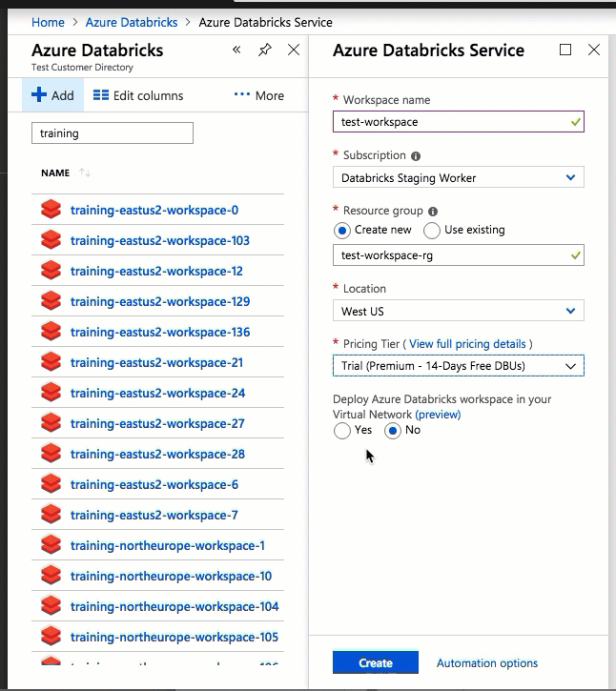
Task: Click the Resource group info icon
Action: click(x=433, y=212)
